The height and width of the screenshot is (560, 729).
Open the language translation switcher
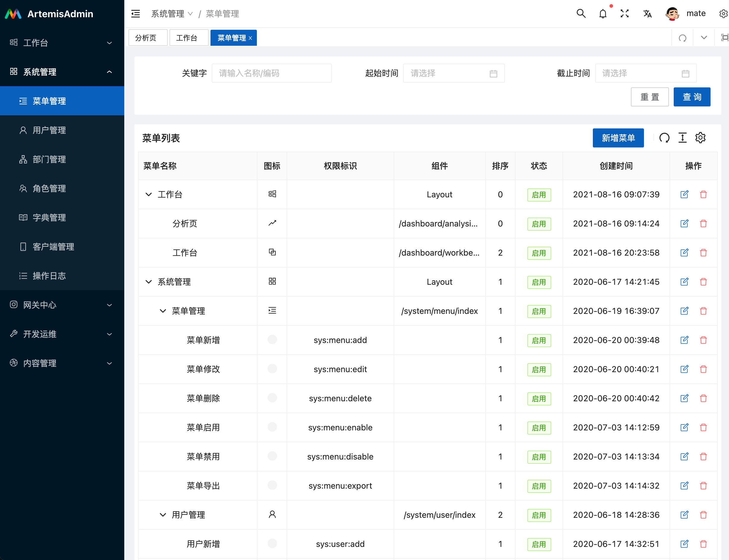tap(647, 14)
